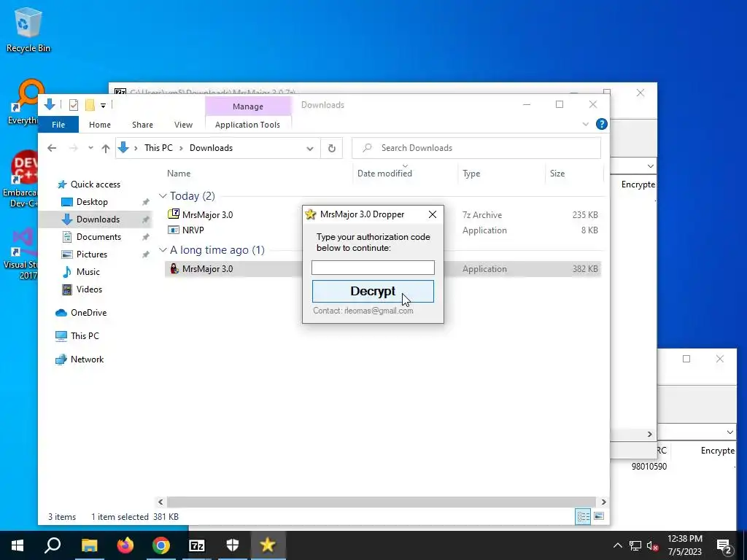Select Music in the navigation pane

[x=88, y=272]
